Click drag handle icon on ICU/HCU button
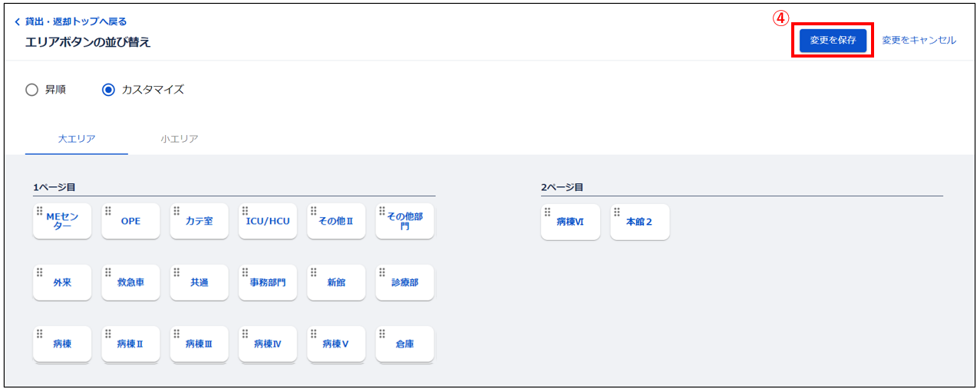980x392 pixels. [245, 211]
